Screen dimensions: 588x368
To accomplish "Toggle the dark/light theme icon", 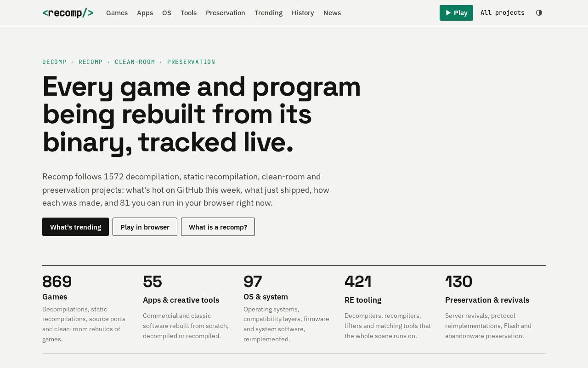I will (539, 13).
